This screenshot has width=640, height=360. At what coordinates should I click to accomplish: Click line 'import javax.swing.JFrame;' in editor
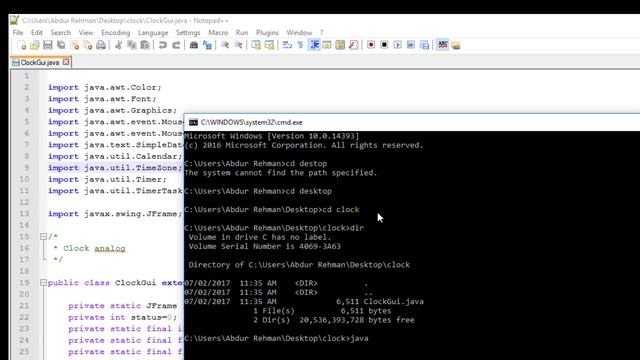click(x=115, y=213)
